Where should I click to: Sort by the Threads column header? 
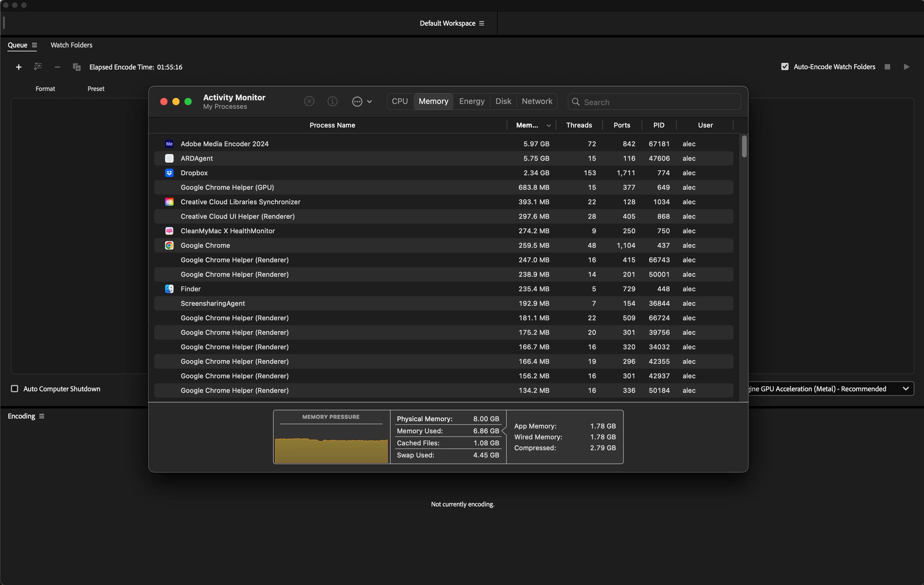[579, 125]
